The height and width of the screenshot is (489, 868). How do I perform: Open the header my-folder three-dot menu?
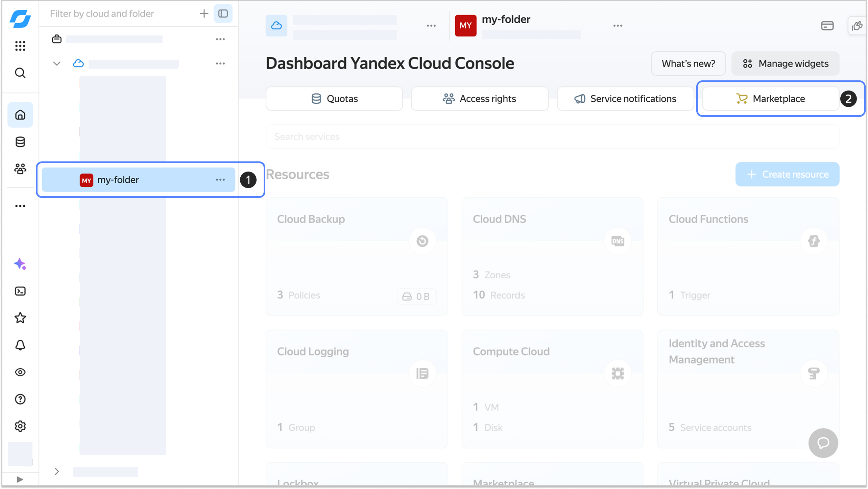click(x=618, y=26)
